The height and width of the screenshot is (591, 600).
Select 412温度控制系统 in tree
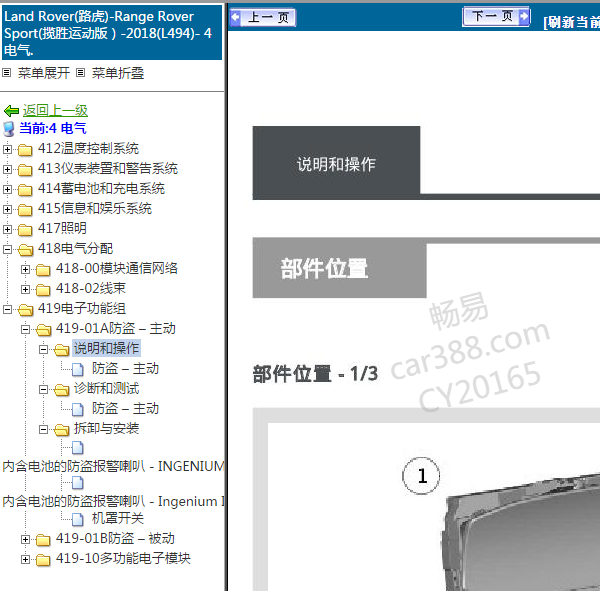(88, 148)
